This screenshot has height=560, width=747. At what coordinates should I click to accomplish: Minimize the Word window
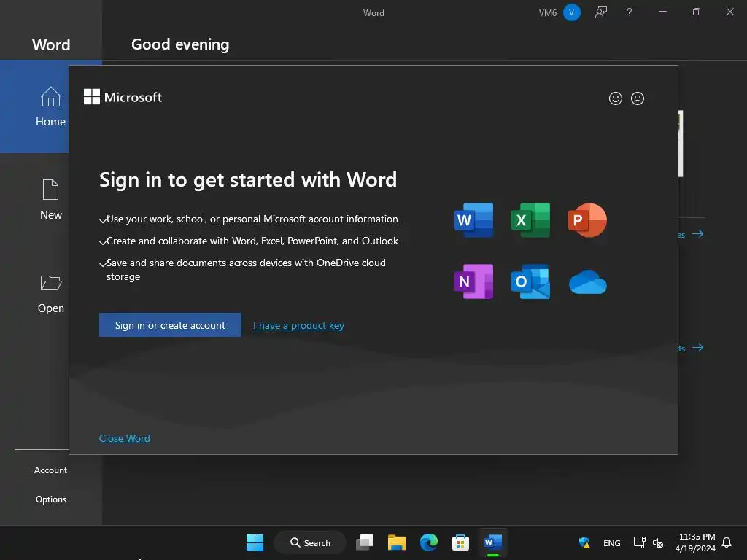(662, 12)
